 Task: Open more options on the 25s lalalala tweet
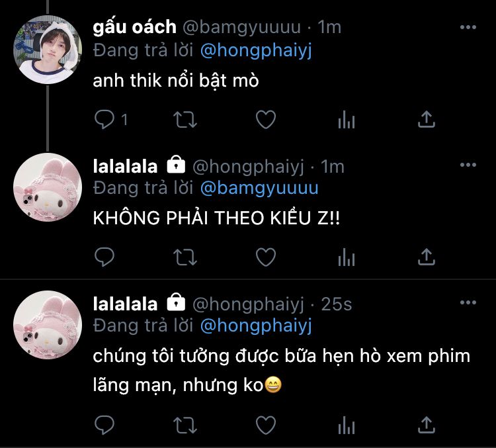point(468,302)
